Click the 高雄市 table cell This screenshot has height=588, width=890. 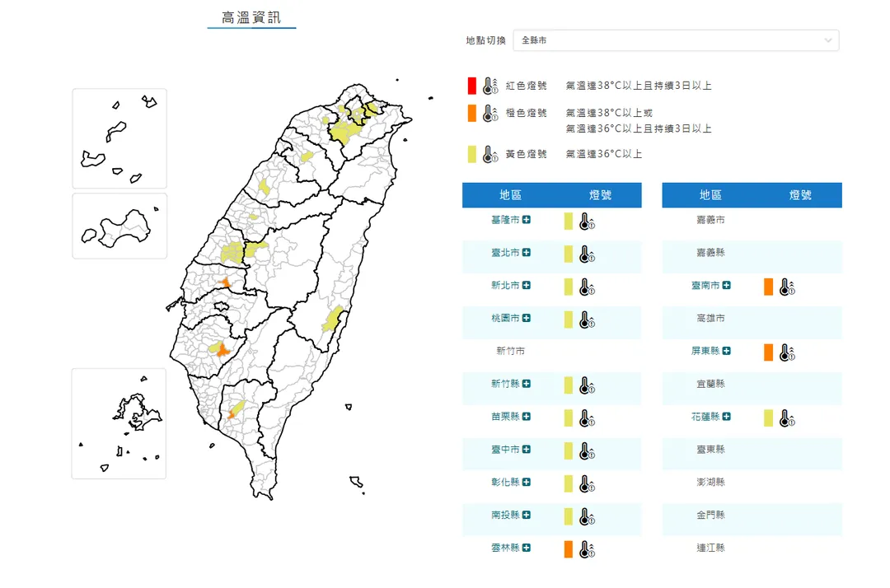(x=710, y=318)
